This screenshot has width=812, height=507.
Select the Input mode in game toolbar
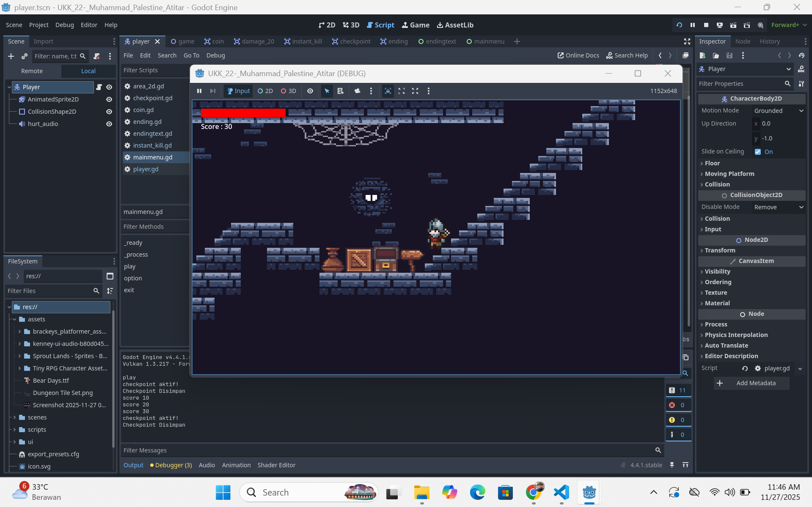[x=239, y=91]
